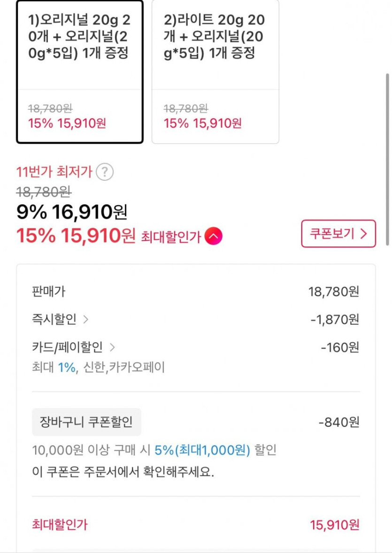Select option 2) 라이트 20g 20개
Screen dimensions: 392x553
(215, 72)
